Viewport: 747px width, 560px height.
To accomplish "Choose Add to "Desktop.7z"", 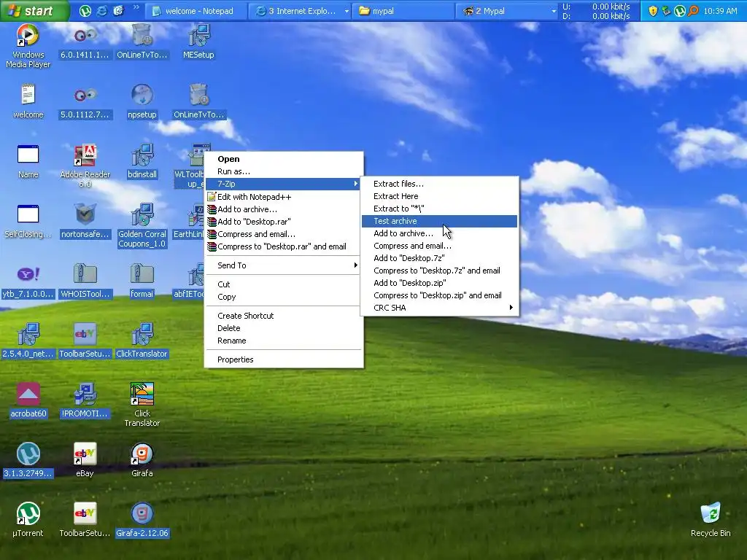I will coord(439,258).
